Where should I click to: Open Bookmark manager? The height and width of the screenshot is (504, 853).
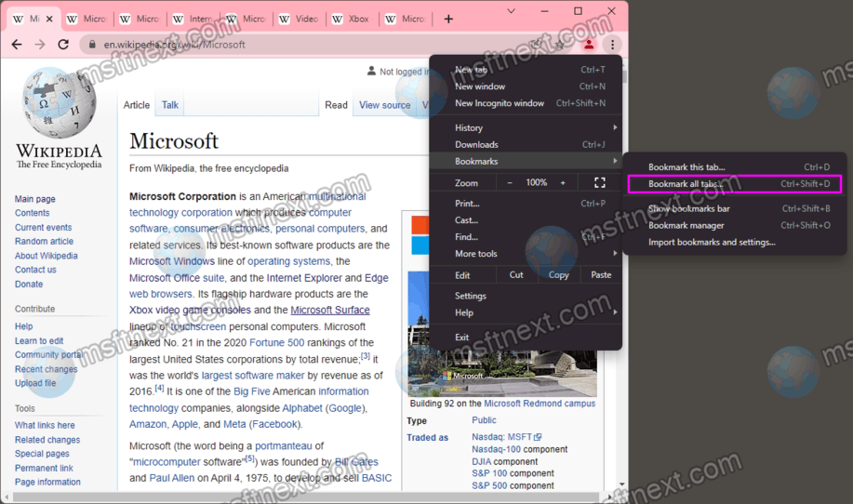click(x=735, y=226)
